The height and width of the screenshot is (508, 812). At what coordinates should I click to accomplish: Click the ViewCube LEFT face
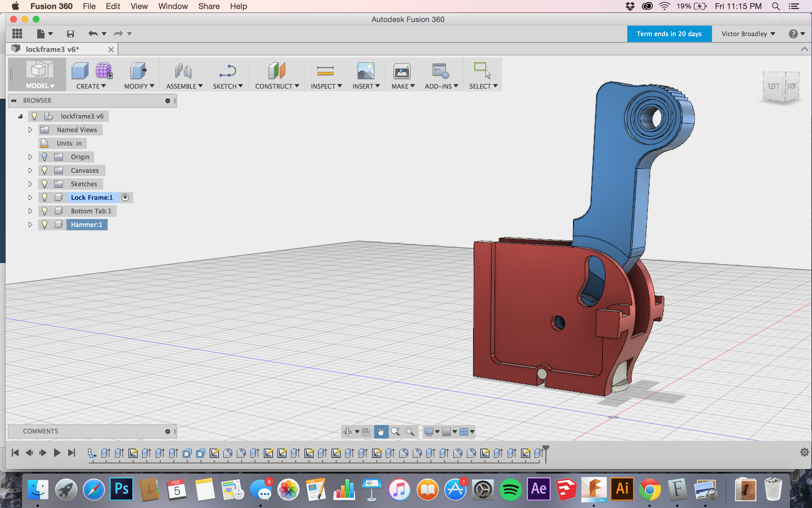click(x=773, y=86)
